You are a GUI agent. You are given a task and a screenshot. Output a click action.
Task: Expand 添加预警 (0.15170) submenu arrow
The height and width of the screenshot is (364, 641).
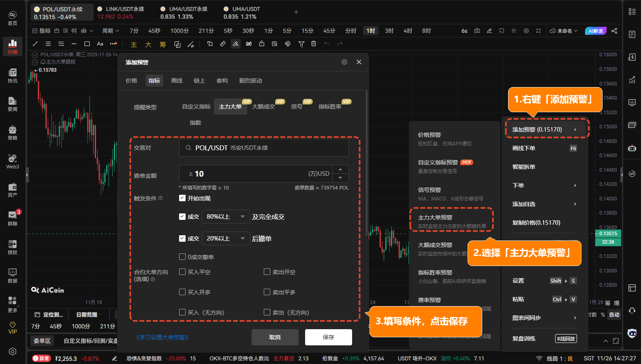(575, 130)
